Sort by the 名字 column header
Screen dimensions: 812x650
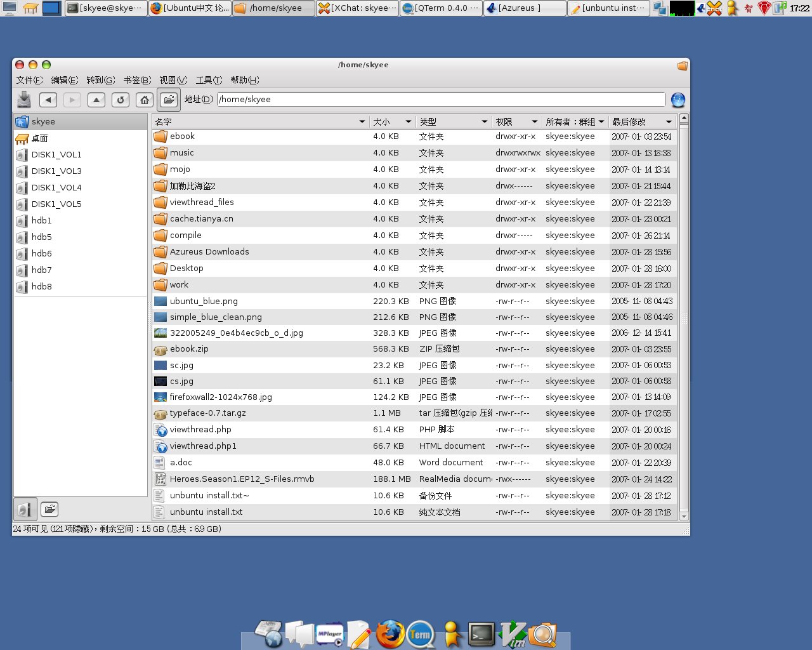(x=261, y=122)
